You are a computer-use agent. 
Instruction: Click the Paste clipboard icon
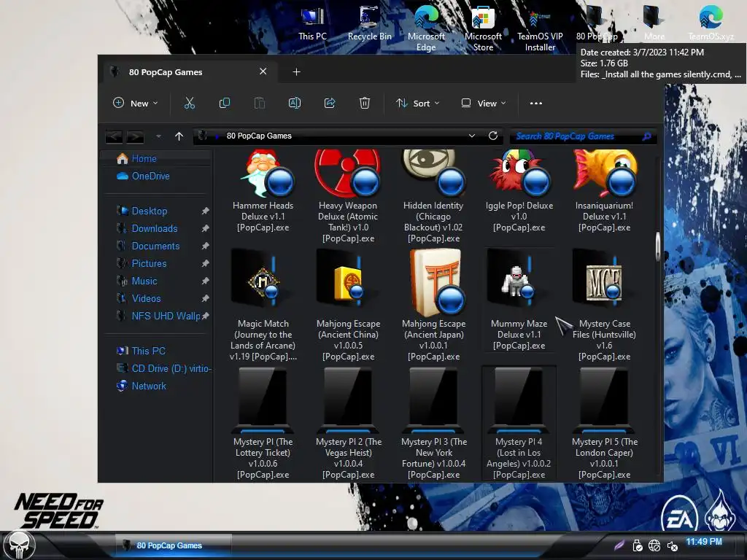[259, 104]
